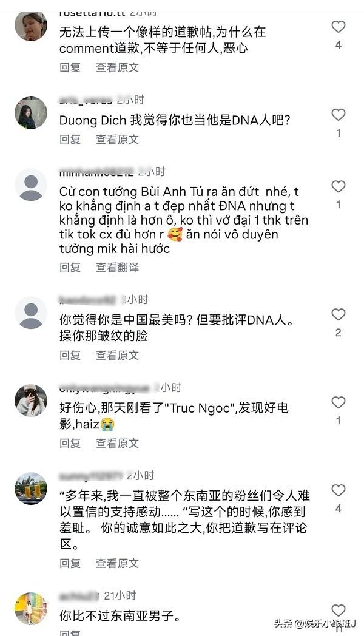Image resolution: width=364 pixels, height=636 pixels.
Task: Open avatar of the Bùi Anh Tú commenter
Action: pos(31,184)
